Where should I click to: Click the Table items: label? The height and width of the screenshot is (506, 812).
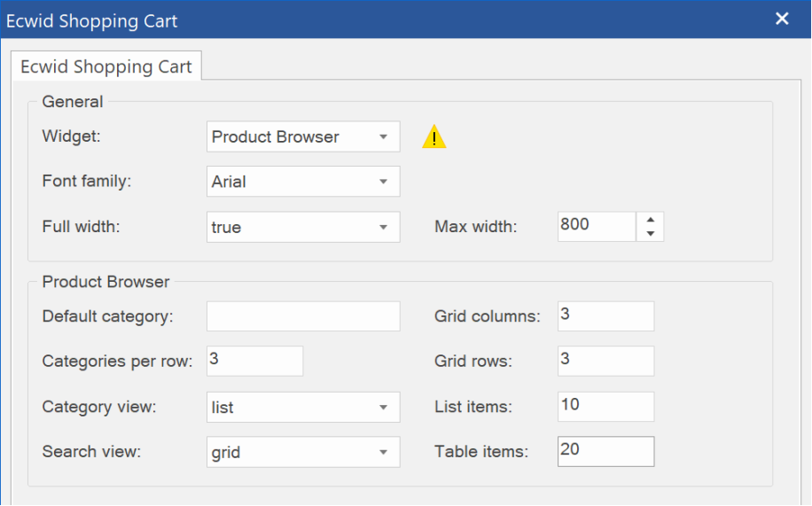[x=481, y=452]
